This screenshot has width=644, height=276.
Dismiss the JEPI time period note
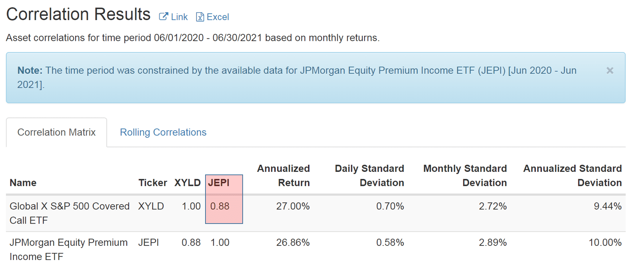[610, 70]
